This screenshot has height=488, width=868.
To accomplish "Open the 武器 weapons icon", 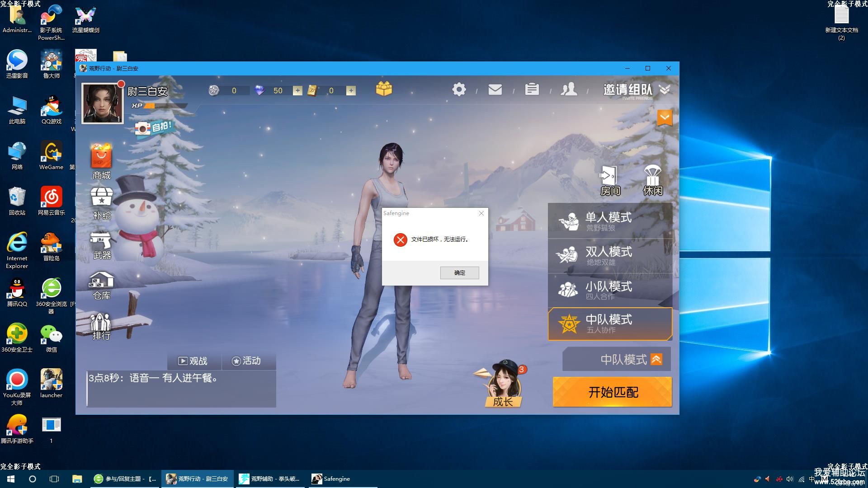I will tap(102, 246).
